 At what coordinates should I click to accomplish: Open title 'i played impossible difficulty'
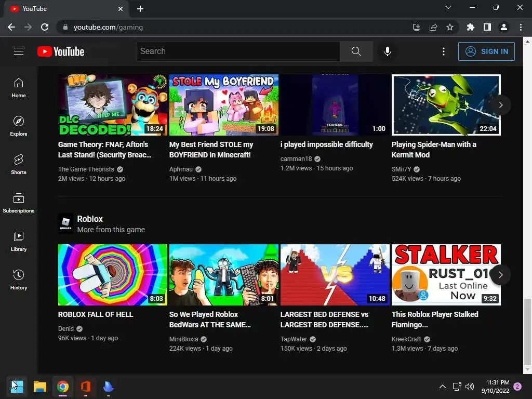click(x=326, y=144)
